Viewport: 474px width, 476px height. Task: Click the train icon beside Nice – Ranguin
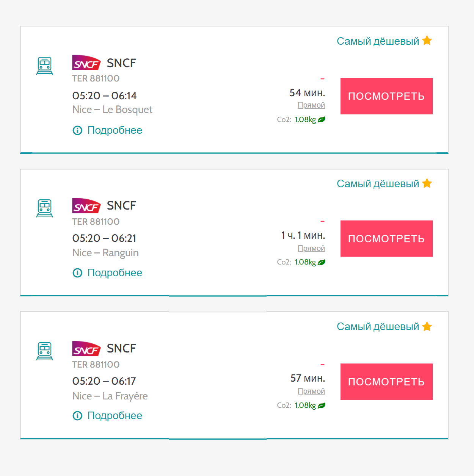[44, 208]
